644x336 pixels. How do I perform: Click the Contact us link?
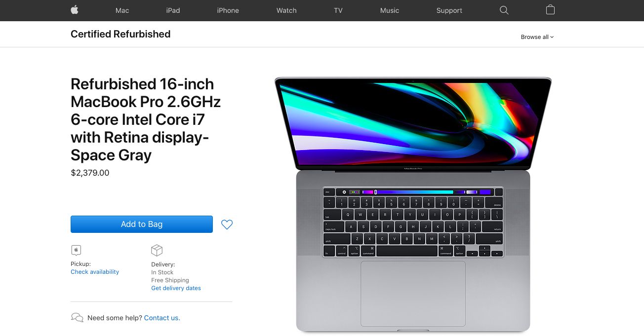162,318
